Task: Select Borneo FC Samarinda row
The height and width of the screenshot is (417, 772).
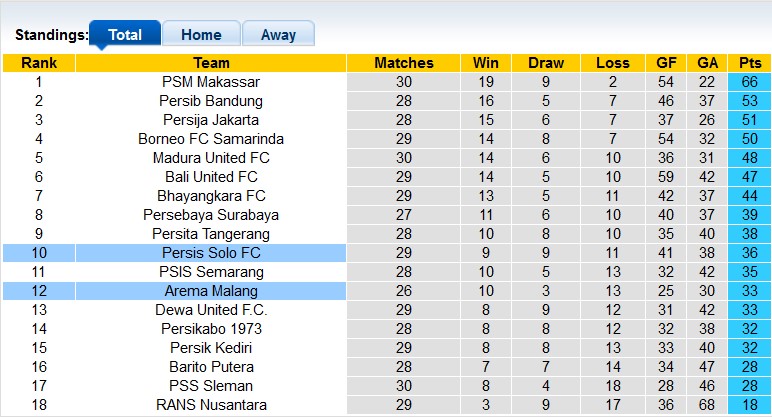Action: (x=211, y=139)
